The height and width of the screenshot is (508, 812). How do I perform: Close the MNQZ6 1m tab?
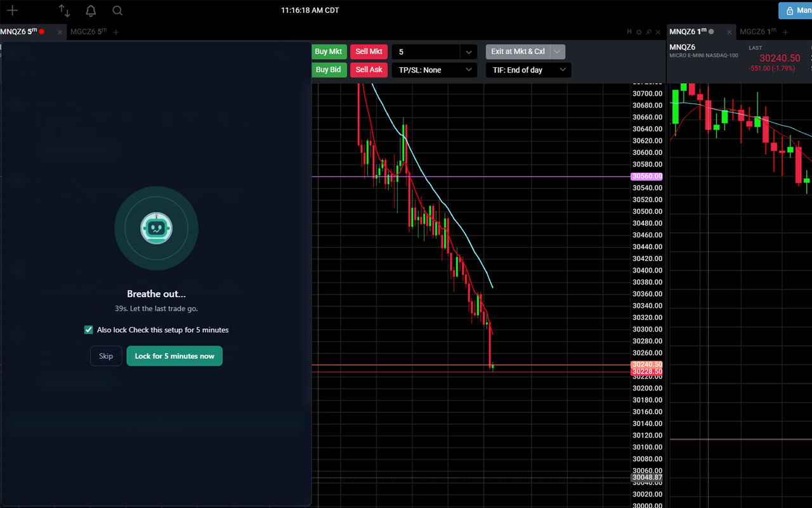coord(730,32)
